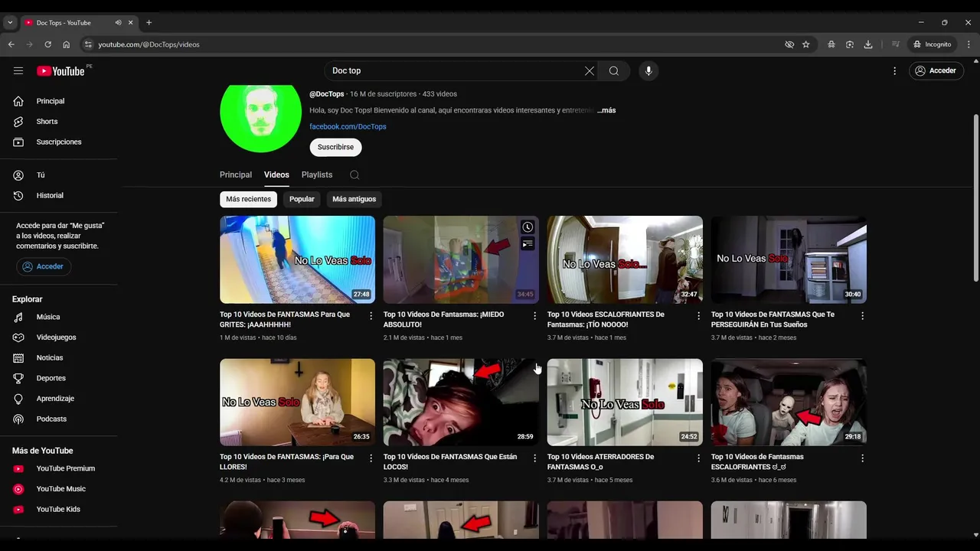Screen dimensions: 980x551
Task: Click the browser home button
Action: click(66, 44)
